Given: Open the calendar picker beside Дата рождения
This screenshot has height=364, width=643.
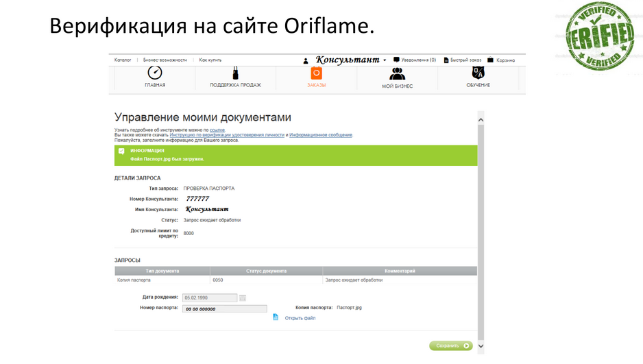Looking at the screenshot, I should (x=243, y=298).
